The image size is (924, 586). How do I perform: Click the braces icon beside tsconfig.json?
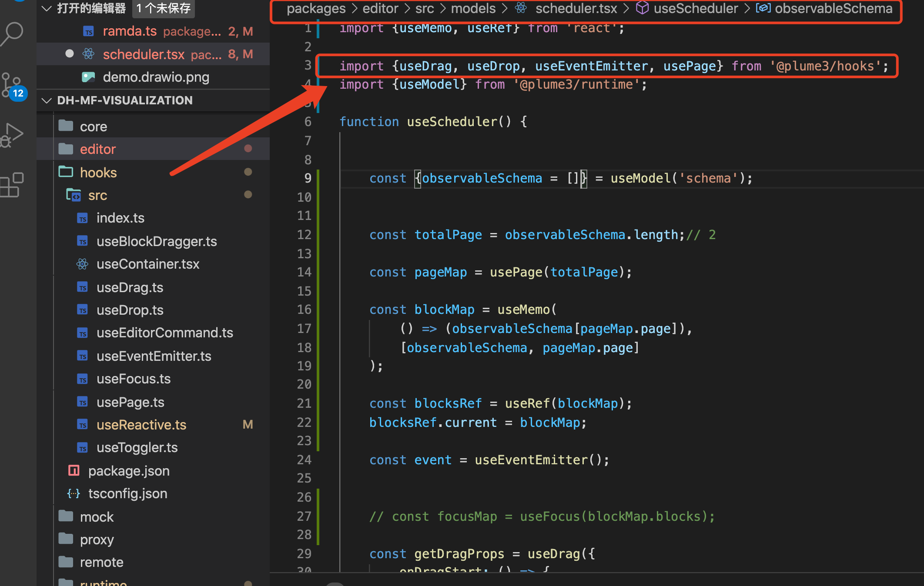pyautogui.click(x=73, y=493)
